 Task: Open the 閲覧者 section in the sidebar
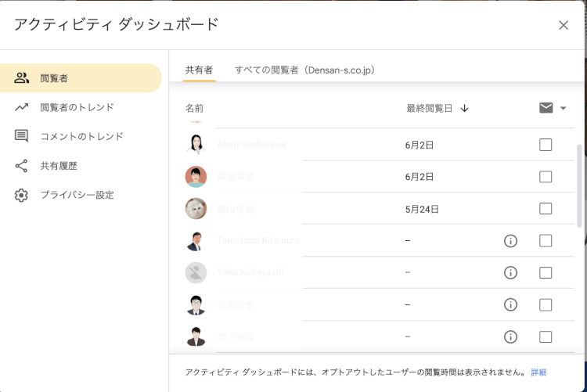click(x=81, y=78)
